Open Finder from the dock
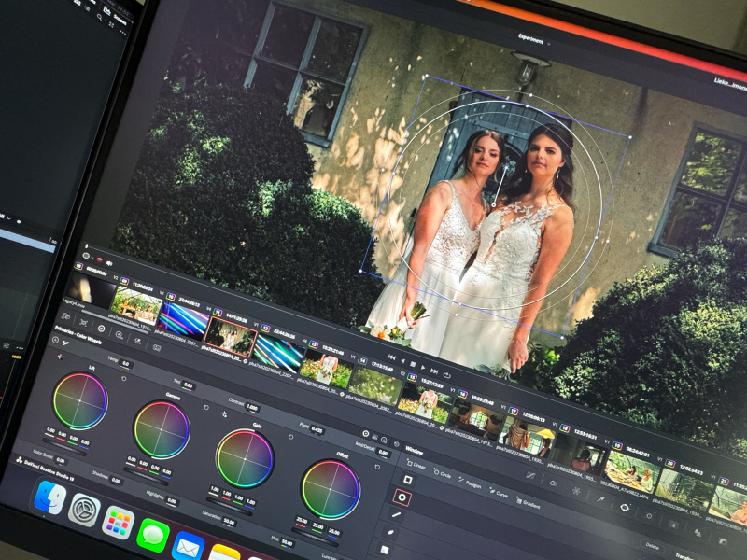Screen dimensions: 747x560 [49, 497]
